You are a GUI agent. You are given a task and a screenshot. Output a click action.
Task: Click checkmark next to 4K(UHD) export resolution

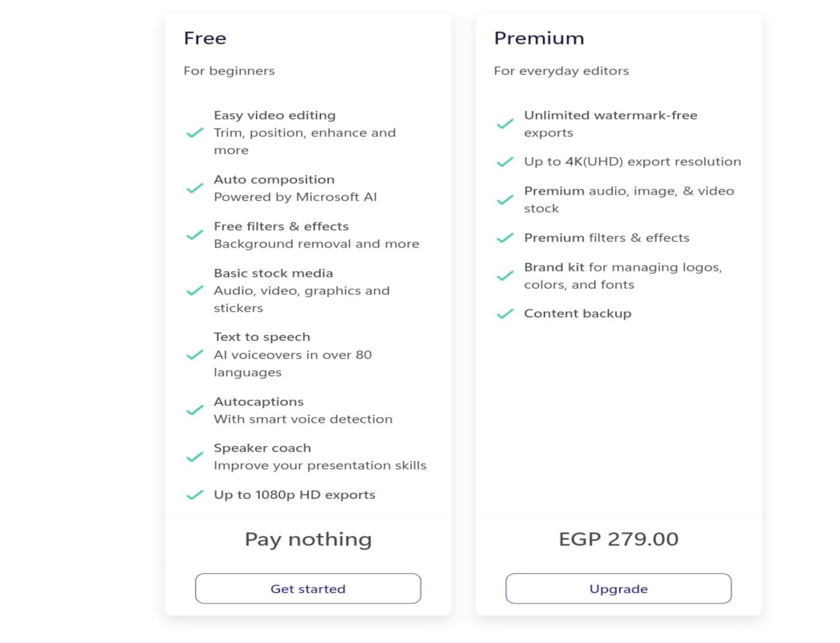(x=505, y=162)
